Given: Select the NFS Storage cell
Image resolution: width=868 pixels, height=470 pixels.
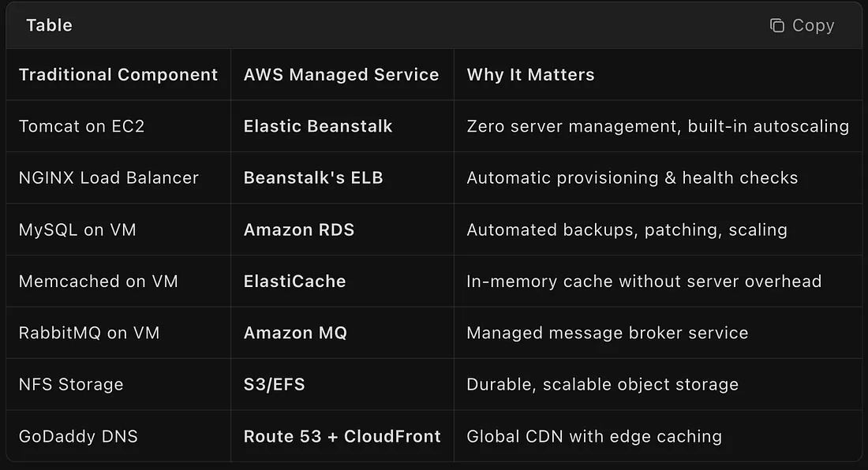Looking at the screenshot, I should click(x=71, y=385).
